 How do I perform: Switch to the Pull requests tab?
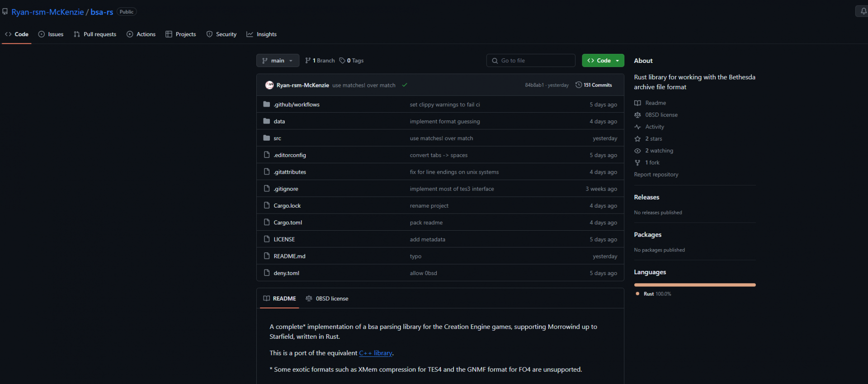pos(95,34)
